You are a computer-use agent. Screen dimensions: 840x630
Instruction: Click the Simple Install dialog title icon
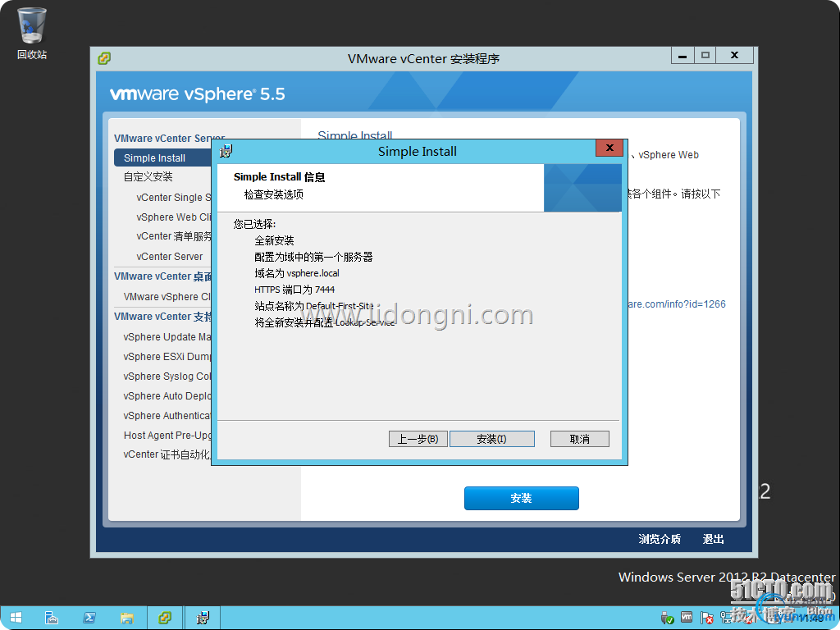click(x=226, y=151)
